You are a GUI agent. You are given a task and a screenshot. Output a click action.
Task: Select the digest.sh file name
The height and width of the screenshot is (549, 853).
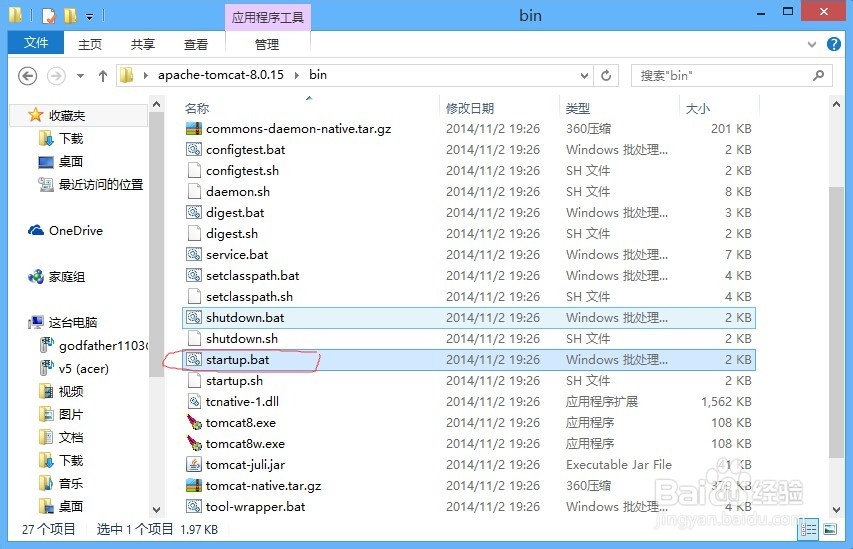(x=232, y=234)
